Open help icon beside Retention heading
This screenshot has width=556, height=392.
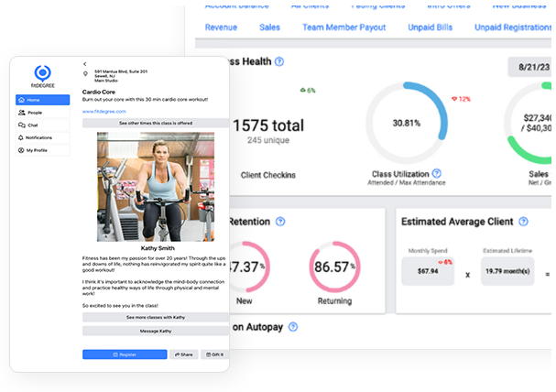[x=280, y=222]
